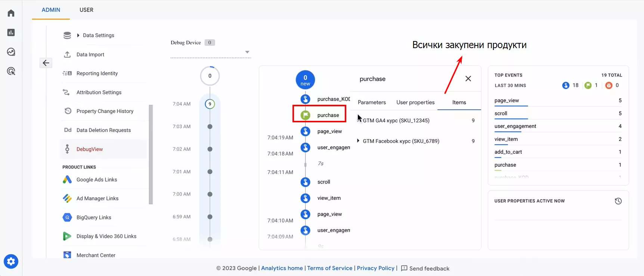Click the view_item event icon
Screen dimensions: 644x276
[306, 198]
